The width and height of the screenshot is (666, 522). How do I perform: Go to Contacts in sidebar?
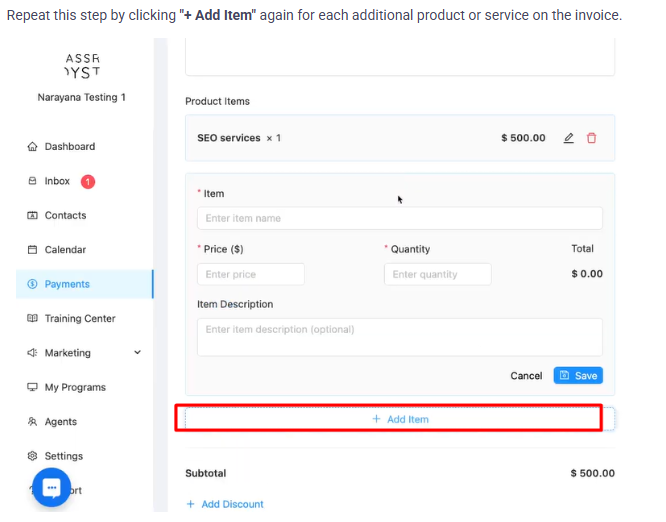coord(65,215)
